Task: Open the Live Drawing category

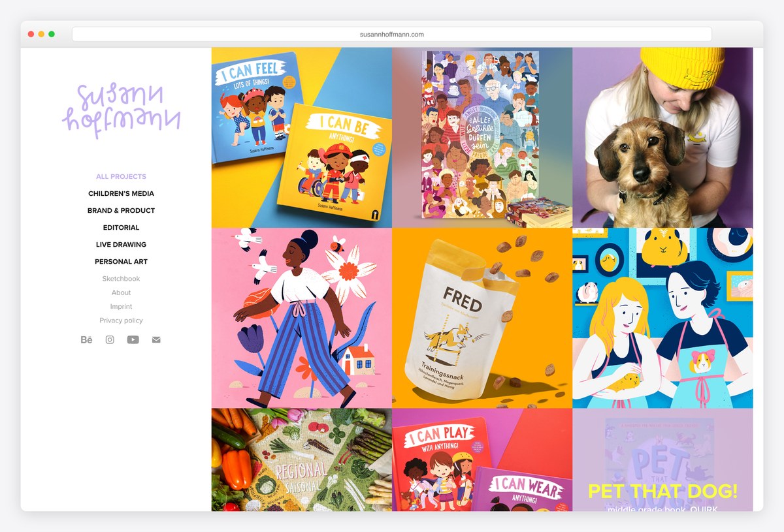Action: pyautogui.click(x=121, y=244)
